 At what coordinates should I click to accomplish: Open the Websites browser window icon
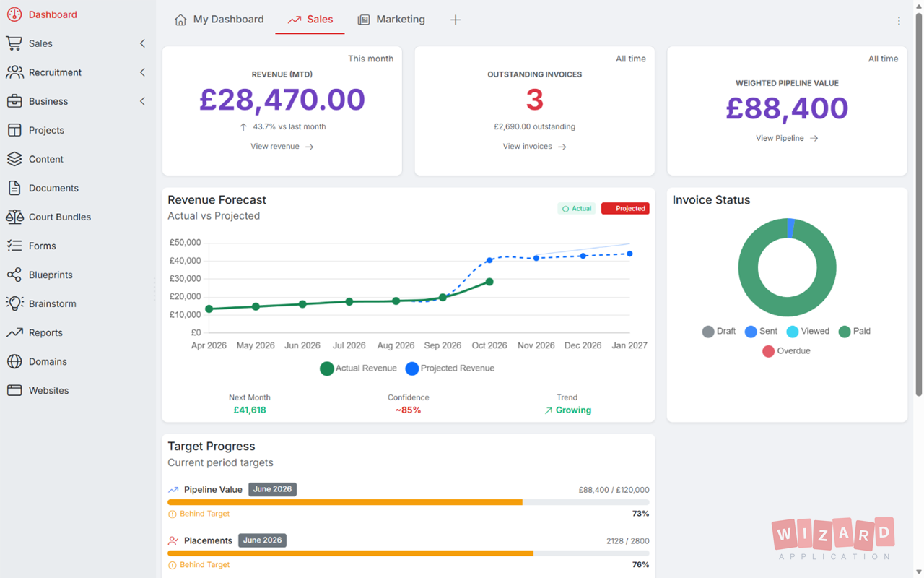tap(14, 390)
